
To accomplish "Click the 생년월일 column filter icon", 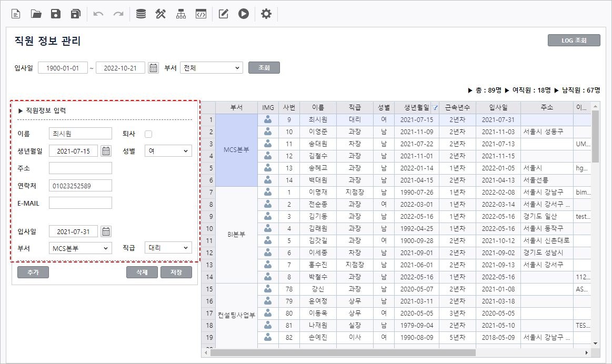I will point(435,107).
